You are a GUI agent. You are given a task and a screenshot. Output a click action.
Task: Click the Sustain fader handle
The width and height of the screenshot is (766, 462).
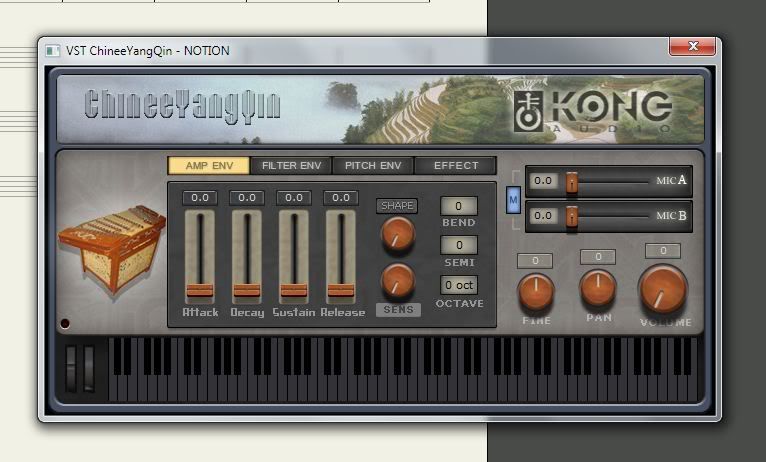294,290
